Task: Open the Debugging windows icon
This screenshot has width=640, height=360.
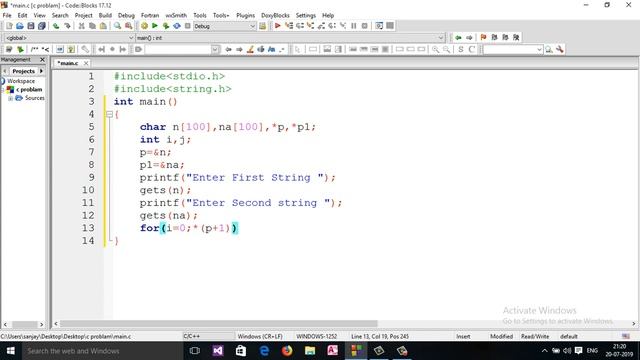Action: tap(379, 26)
